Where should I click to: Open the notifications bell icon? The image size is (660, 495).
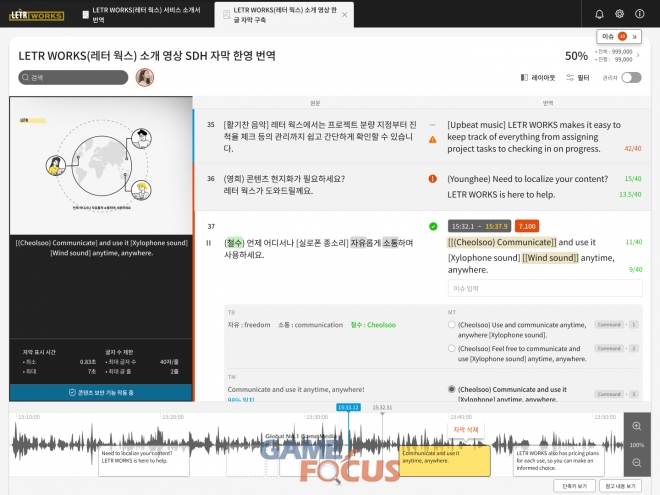[x=599, y=14]
